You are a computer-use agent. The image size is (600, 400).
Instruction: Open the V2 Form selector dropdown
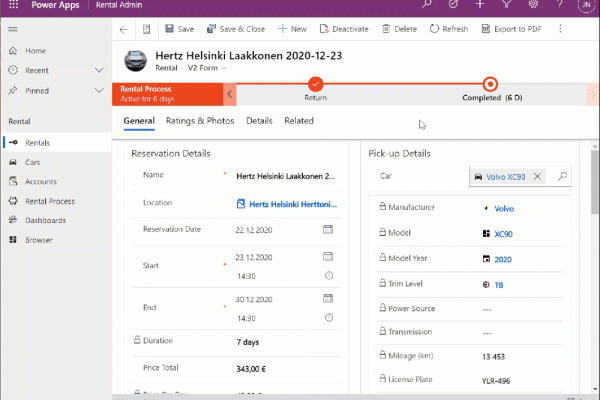pos(207,68)
